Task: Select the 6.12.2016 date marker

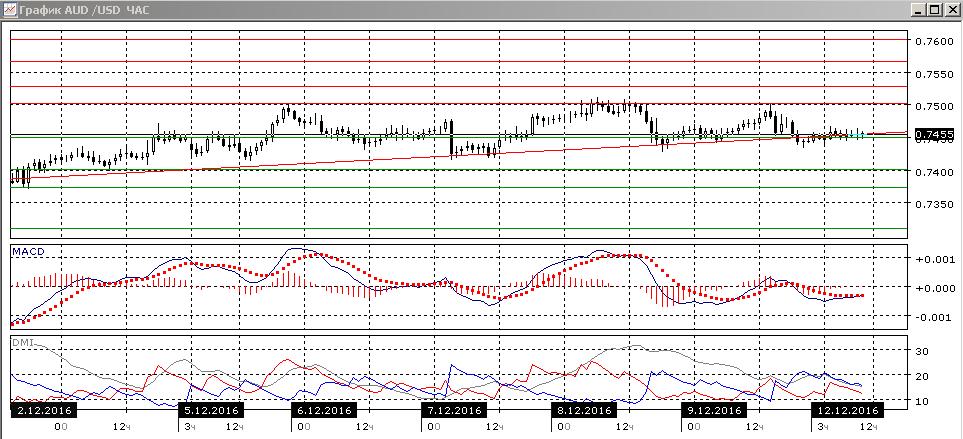Action: pos(324,410)
